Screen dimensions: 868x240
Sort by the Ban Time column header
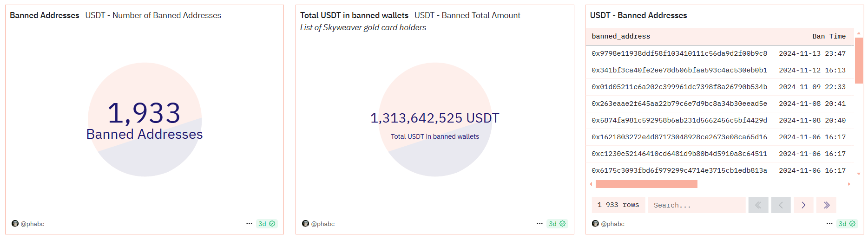click(829, 36)
